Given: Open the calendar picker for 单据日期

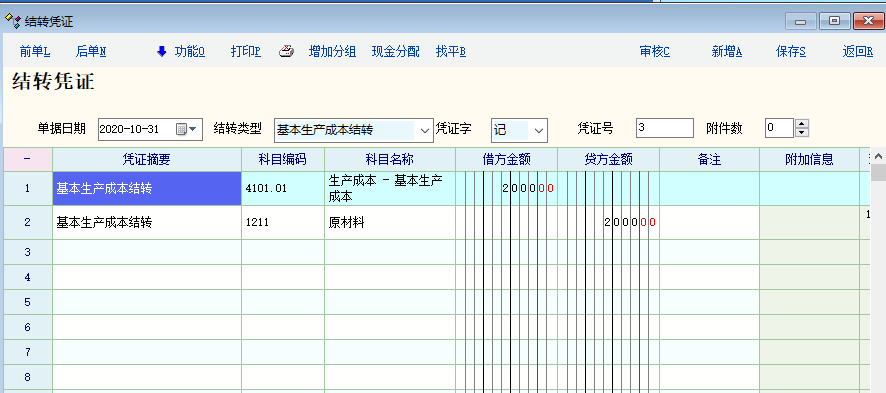Looking at the screenshot, I should click(187, 129).
